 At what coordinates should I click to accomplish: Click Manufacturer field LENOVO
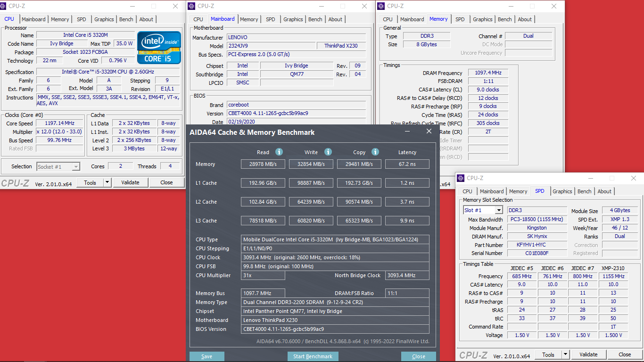point(296,37)
